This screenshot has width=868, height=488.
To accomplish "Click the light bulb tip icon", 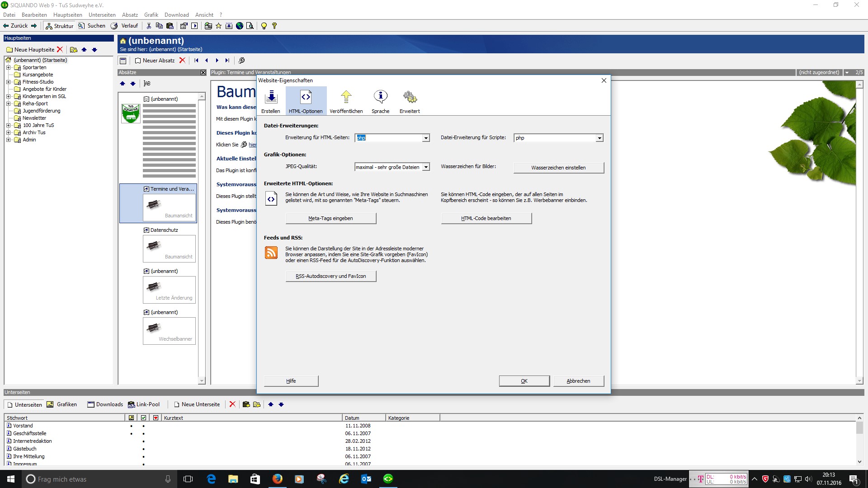I will (x=264, y=26).
